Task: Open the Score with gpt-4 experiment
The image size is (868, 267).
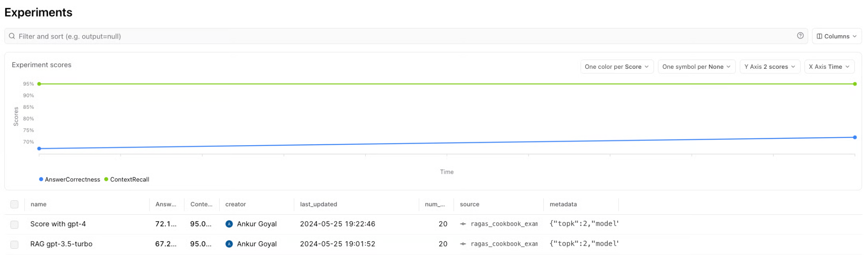Action: coord(58,224)
